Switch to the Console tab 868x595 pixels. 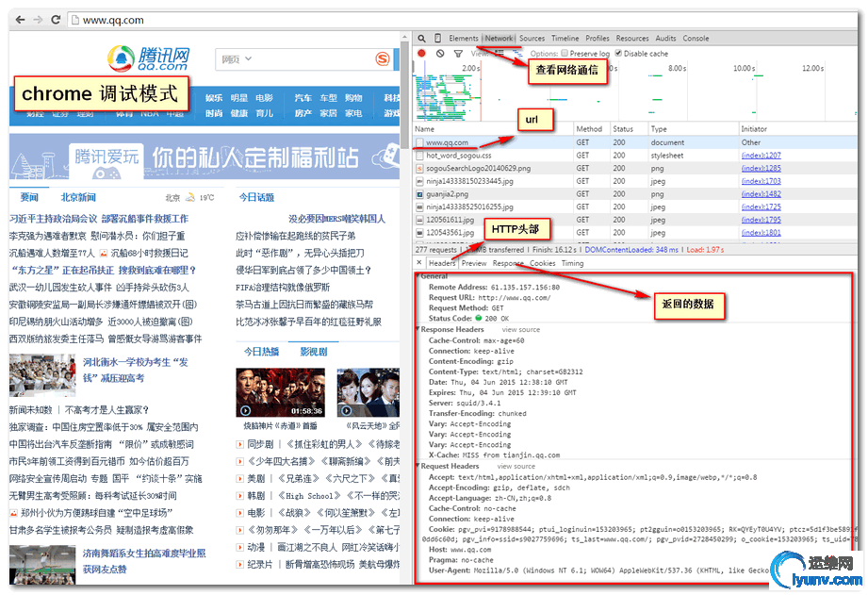pos(696,39)
